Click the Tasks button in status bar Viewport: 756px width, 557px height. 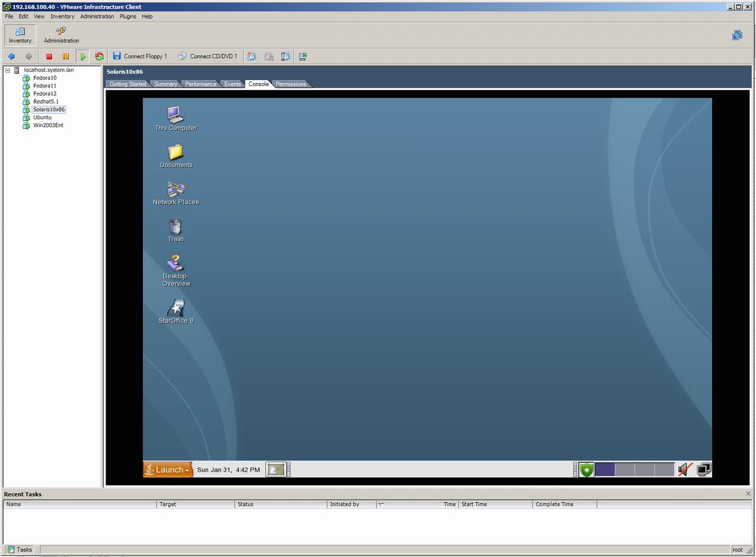point(20,549)
